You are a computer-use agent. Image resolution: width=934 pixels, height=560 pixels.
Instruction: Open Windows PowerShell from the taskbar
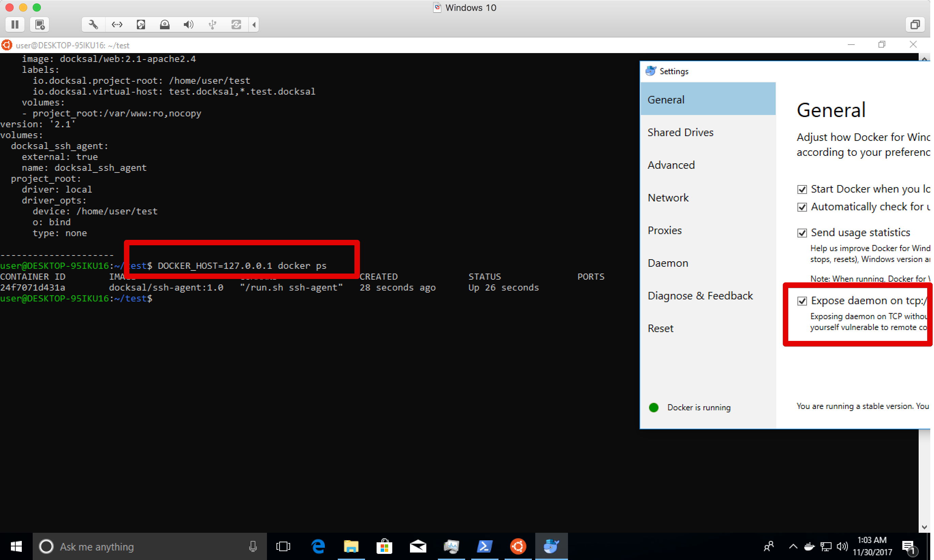point(485,546)
